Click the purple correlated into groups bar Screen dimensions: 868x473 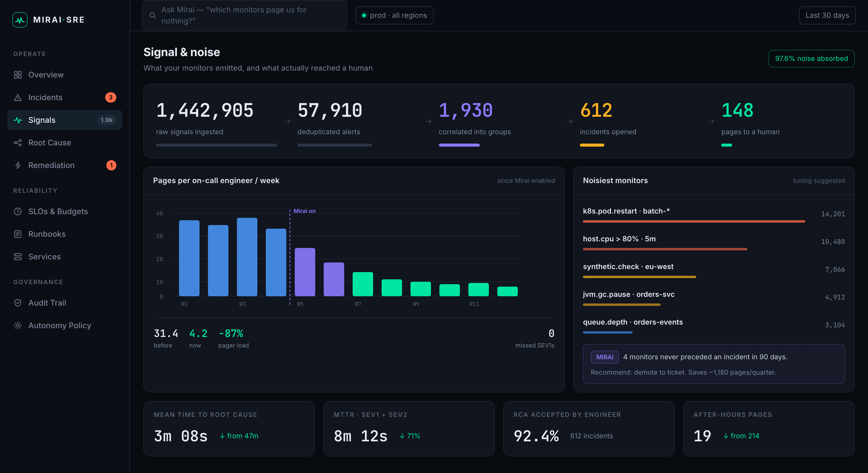(459, 145)
